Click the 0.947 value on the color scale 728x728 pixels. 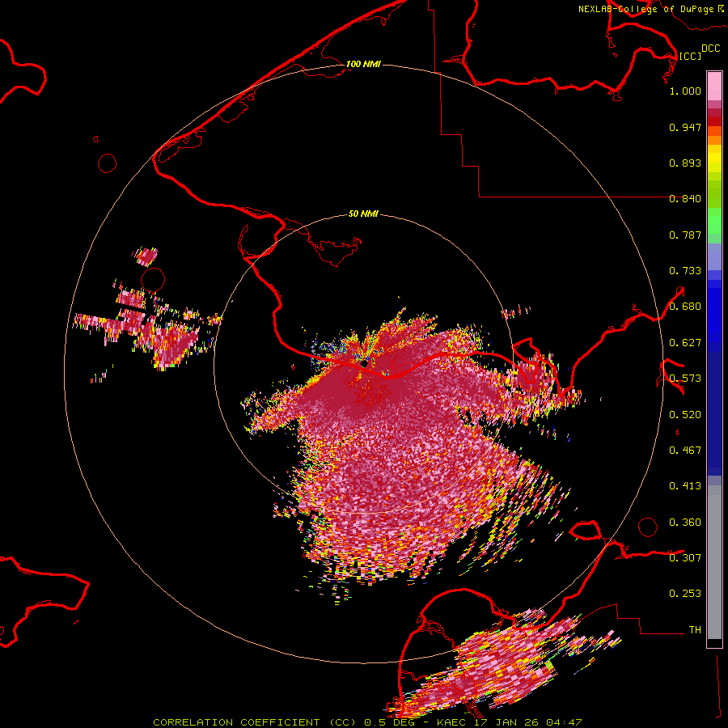pos(685,127)
